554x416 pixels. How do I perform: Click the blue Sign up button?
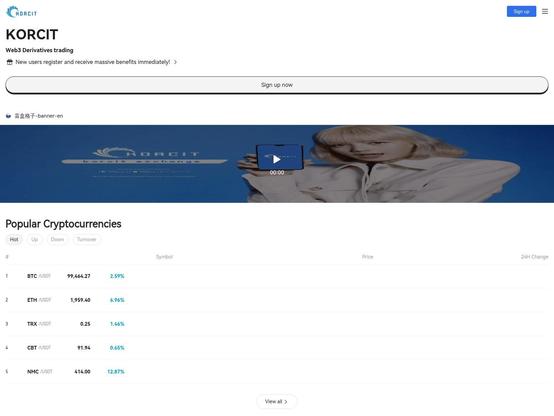(x=521, y=12)
